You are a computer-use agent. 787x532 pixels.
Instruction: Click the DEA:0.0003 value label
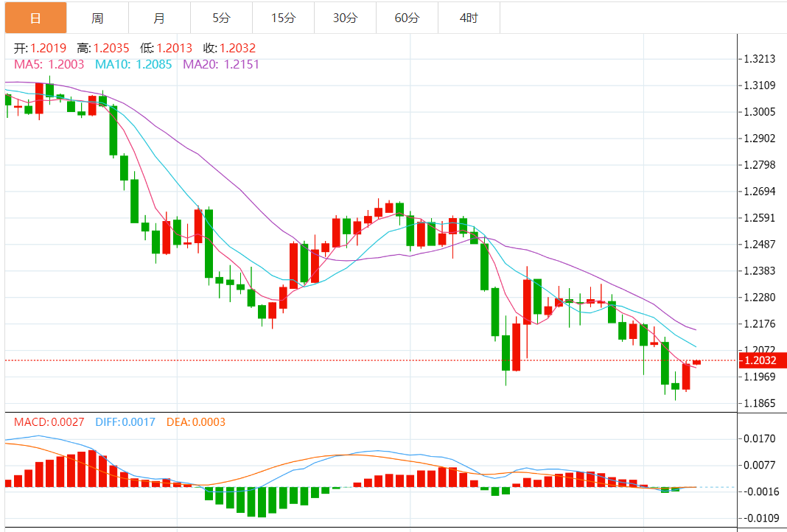pos(196,422)
